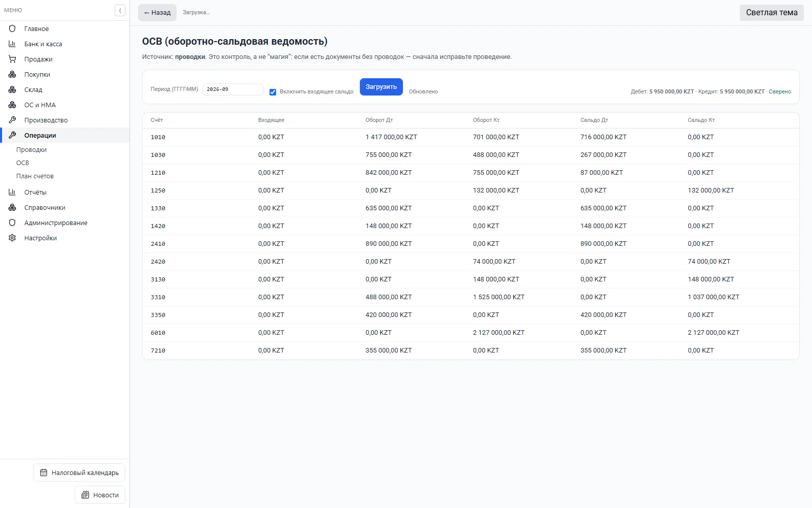This screenshot has height=508, width=812.
Task: Collapse the sidebar menu with chevron button
Action: (x=120, y=10)
